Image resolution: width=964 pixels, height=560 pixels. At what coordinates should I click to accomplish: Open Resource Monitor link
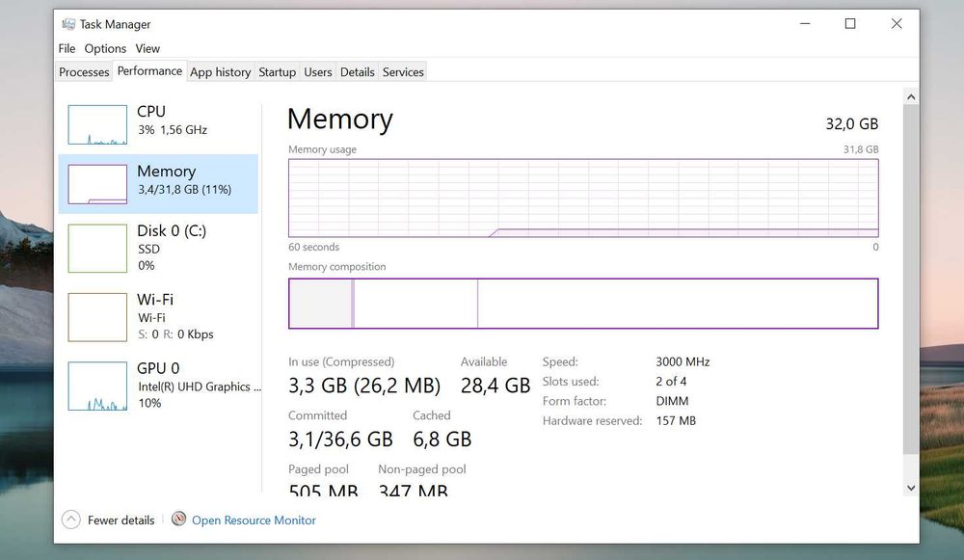pyautogui.click(x=254, y=520)
